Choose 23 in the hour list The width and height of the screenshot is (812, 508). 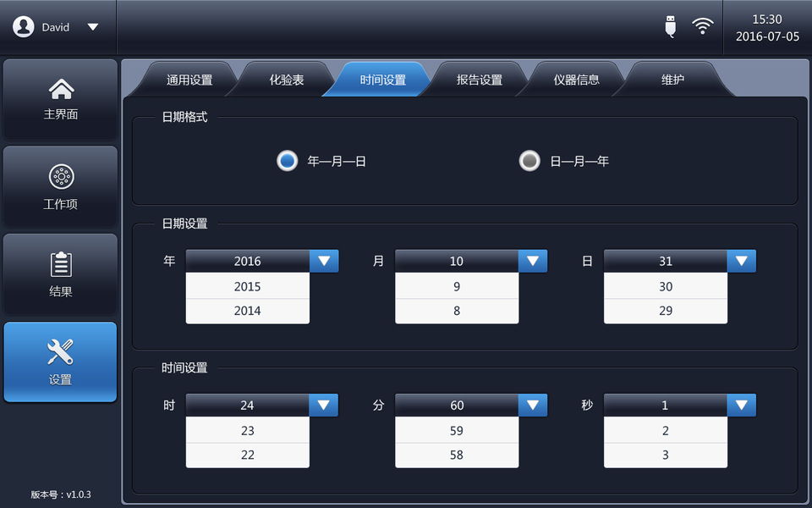click(248, 430)
